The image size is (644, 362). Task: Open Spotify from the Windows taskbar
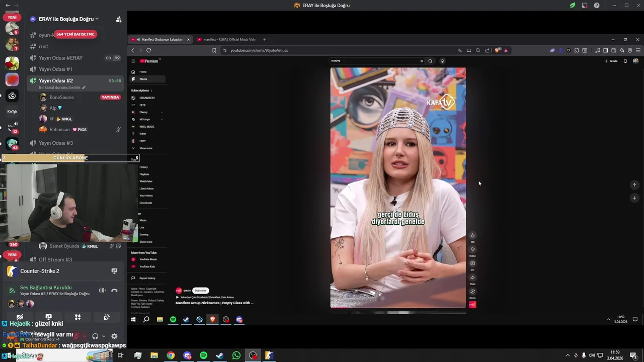pyautogui.click(x=203, y=355)
